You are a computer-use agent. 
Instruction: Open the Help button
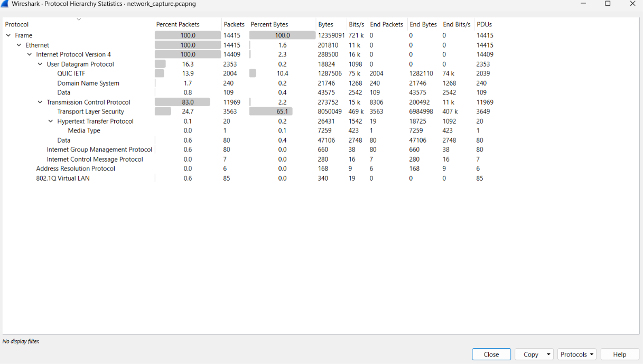tap(620, 354)
